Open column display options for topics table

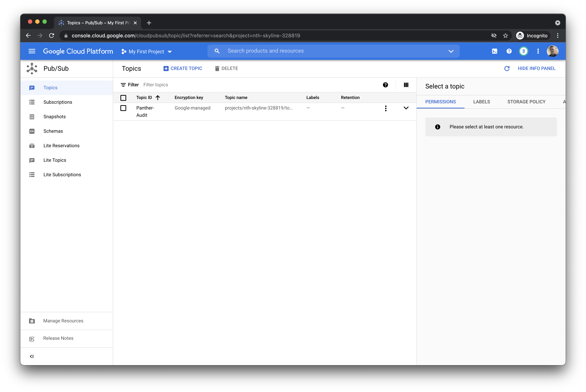pos(406,85)
